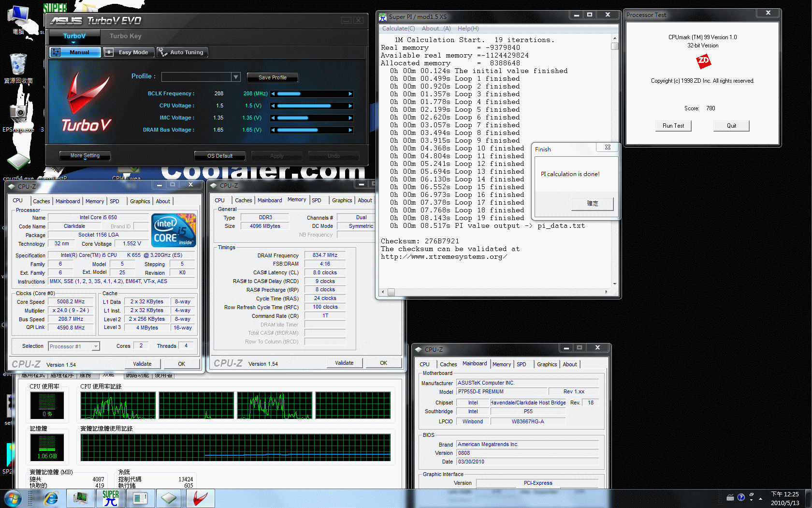Click Super PI horizontal scrollbar
Viewport: 812px width, 508px height.
click(x=493, y=292)
